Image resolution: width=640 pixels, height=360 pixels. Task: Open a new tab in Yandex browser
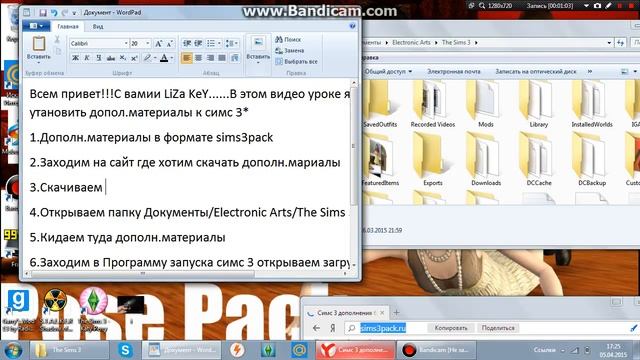click(x=396, y=313)
